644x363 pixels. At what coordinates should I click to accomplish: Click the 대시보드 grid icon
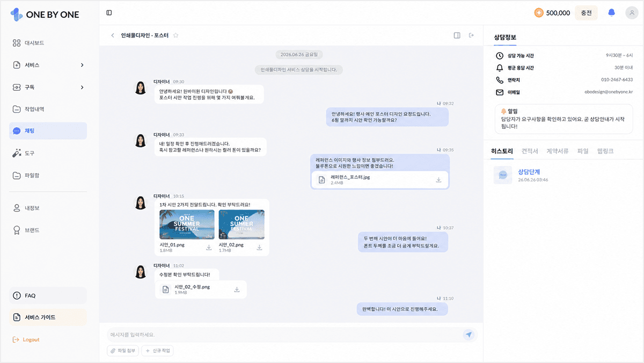(x=17, y=43)
